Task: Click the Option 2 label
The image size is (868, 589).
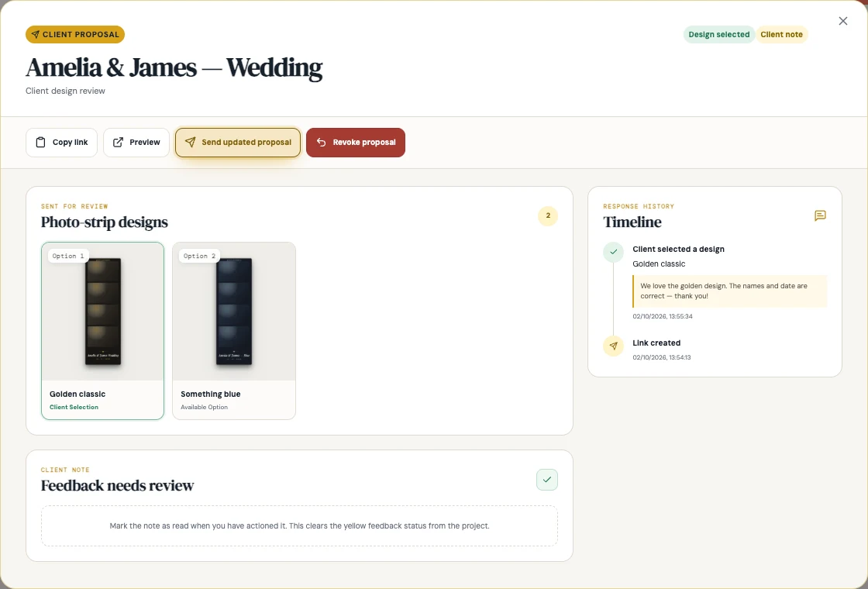Action: click(x=199, y=256)
